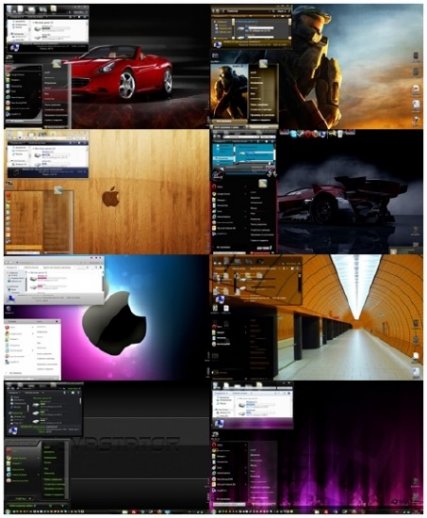Click the Windows logo icon in Ferrari theme Explorer details pane
The width and height of the screenshot is (427, 518).
click(x=14, y=47)
